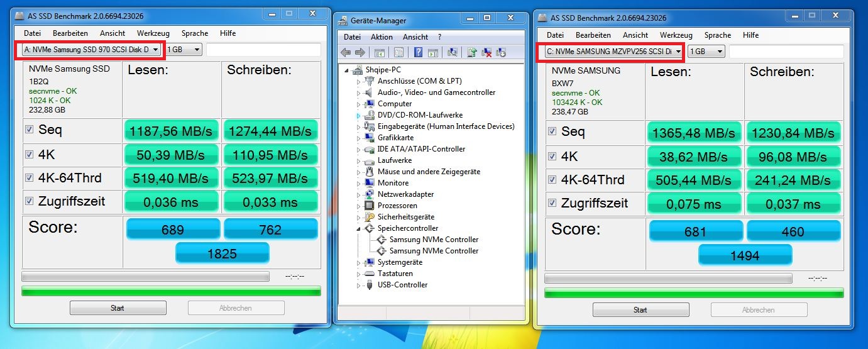This screenshot has height=349, width=868.
Task: Click the empty text field beside 1 GB, right window
Action: coord(786,52)
